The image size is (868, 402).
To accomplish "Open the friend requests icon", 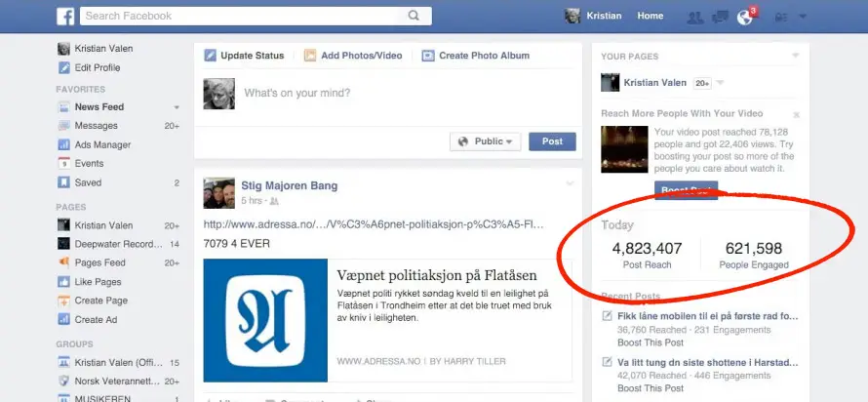I will click(694, 17).
